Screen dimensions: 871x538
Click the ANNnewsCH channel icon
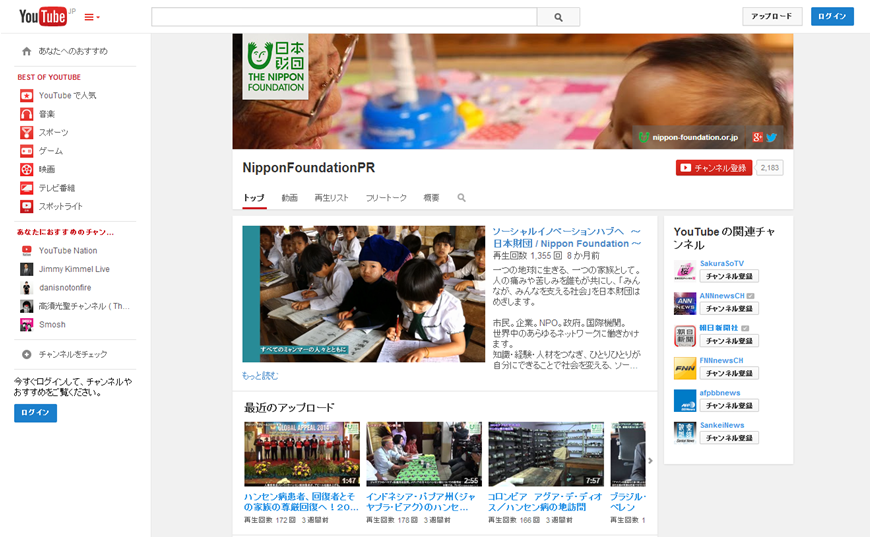[x=685, y=304]
